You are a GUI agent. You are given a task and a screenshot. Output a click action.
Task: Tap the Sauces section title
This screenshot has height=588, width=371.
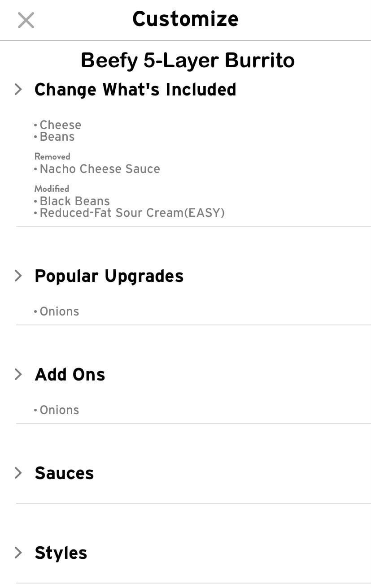click(x=64, y=473)
